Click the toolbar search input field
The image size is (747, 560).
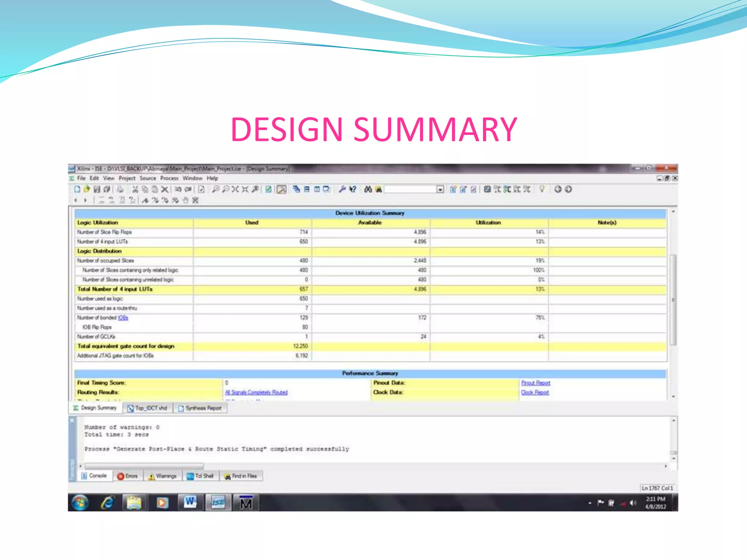(410, 189)
